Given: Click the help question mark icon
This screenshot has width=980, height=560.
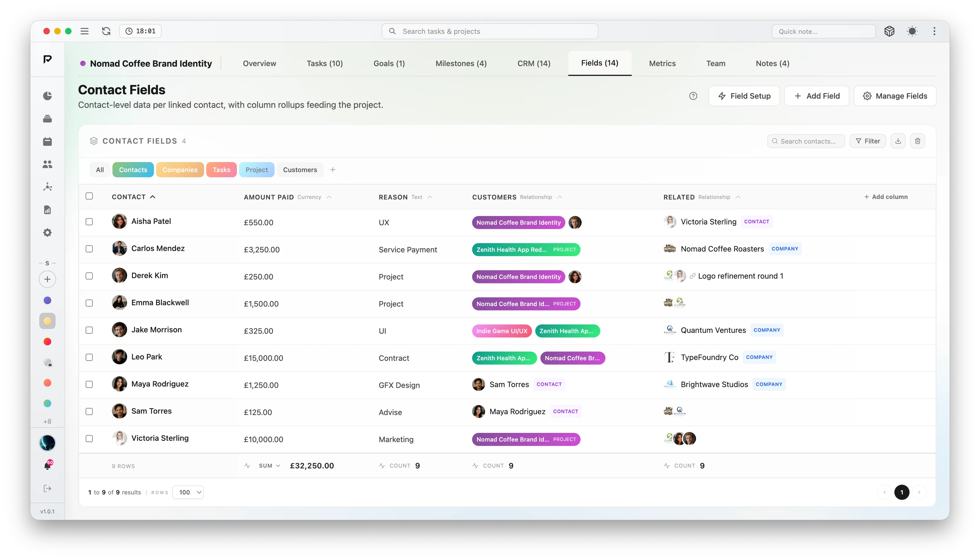Looking at the screenshot, I should click(693, 96).
